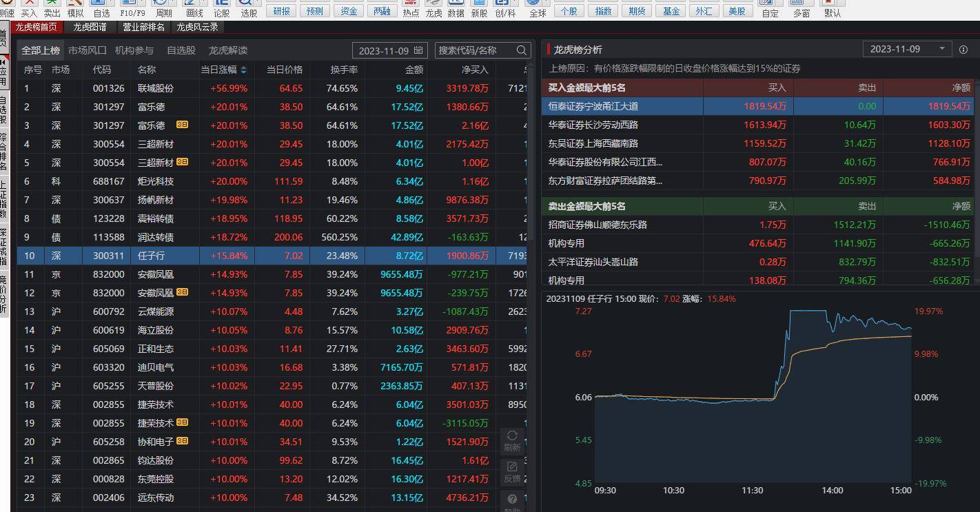The height and width of the screenshot is (512, 980).
Task: Select the 钧达股份 row
Action: (272, 460)
